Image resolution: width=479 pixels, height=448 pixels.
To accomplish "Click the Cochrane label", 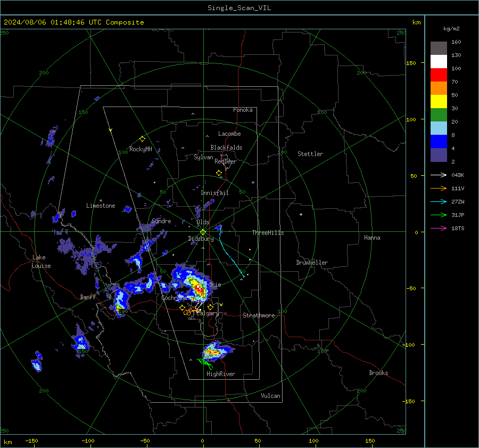I will [x=174, y=298].
